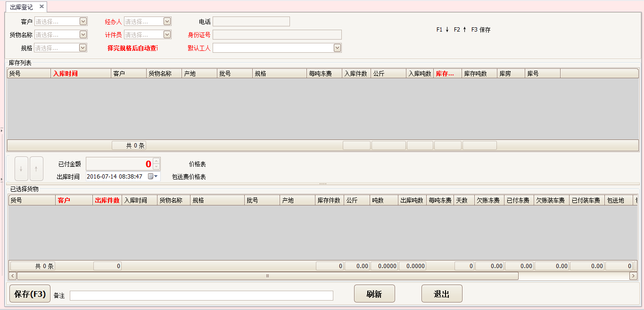Expand the 货物名称 dropdown

[83, 34]
